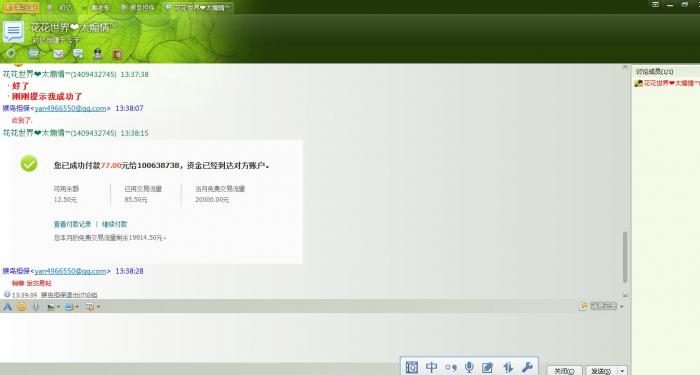Click sender name line at 13:37:38
Image resolution: width=700 pixels, height=375 pixels.
point(76,74)
